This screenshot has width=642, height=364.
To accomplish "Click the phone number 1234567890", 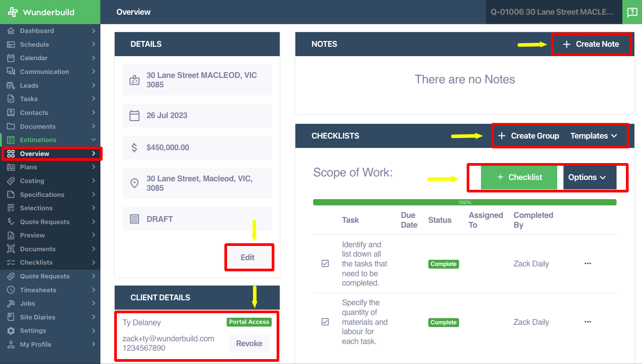I will (x=144, y=348).
